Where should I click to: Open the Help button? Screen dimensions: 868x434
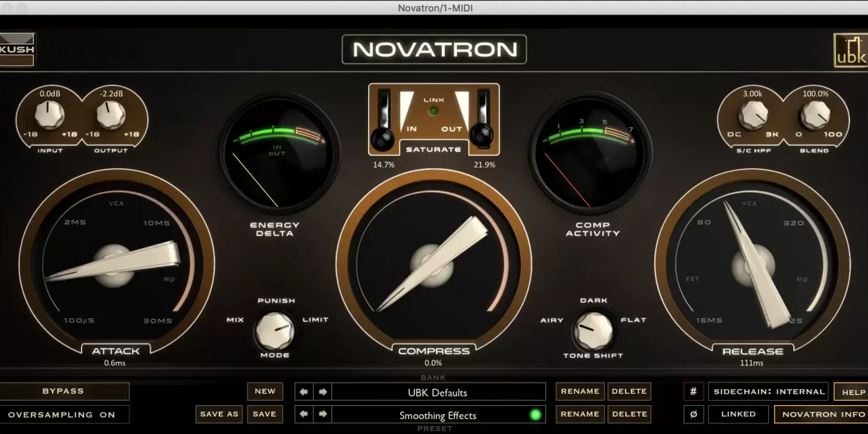851,391
